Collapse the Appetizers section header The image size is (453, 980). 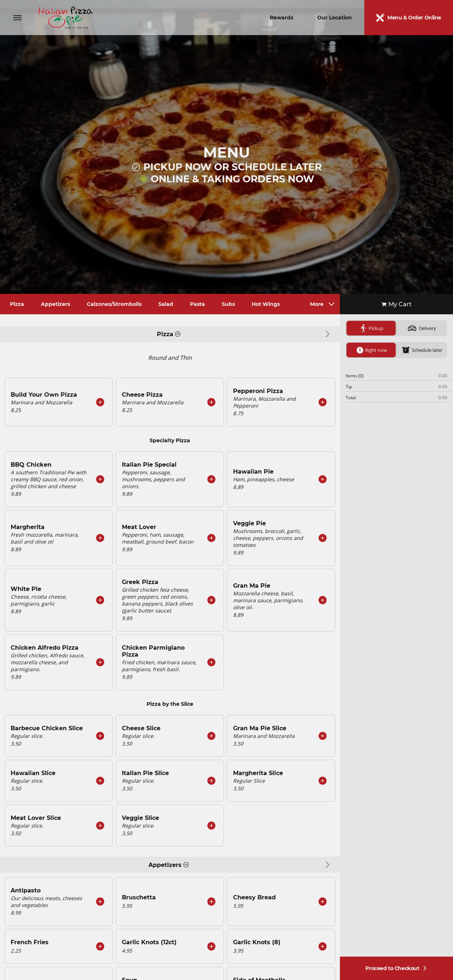click(169, 865)
